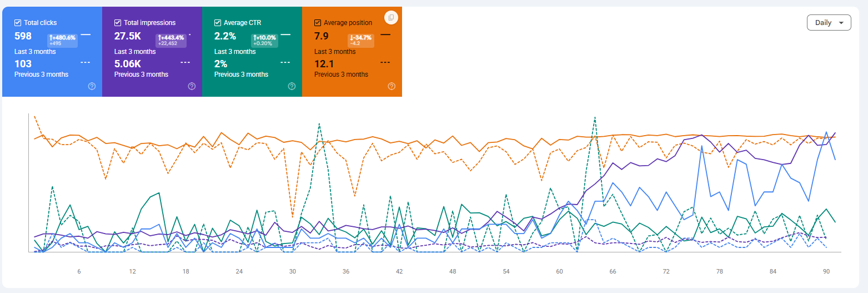Click "Last 3 months" on Average CTR card
Screen dimensions: 868x293
235,52
